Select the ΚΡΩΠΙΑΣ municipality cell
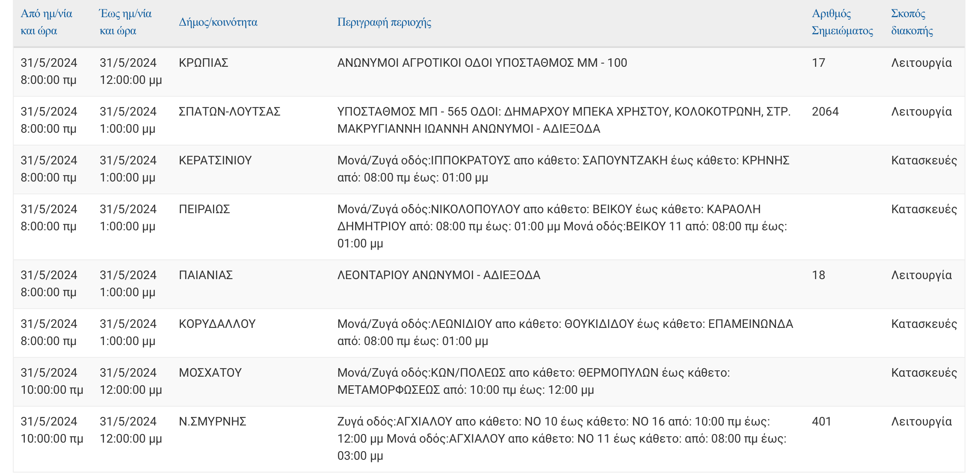The width and height of the screenshot is (980, 473). [203, 63]
